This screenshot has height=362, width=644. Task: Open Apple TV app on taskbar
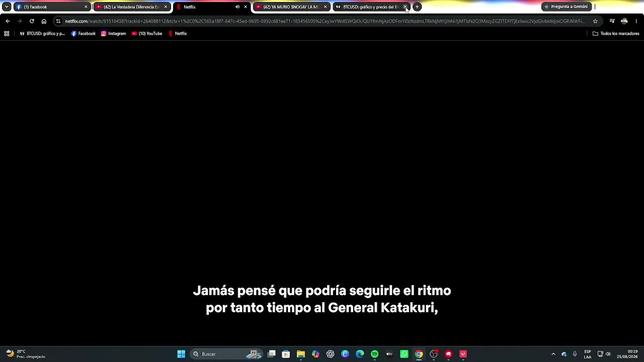[x=389, y=354]
